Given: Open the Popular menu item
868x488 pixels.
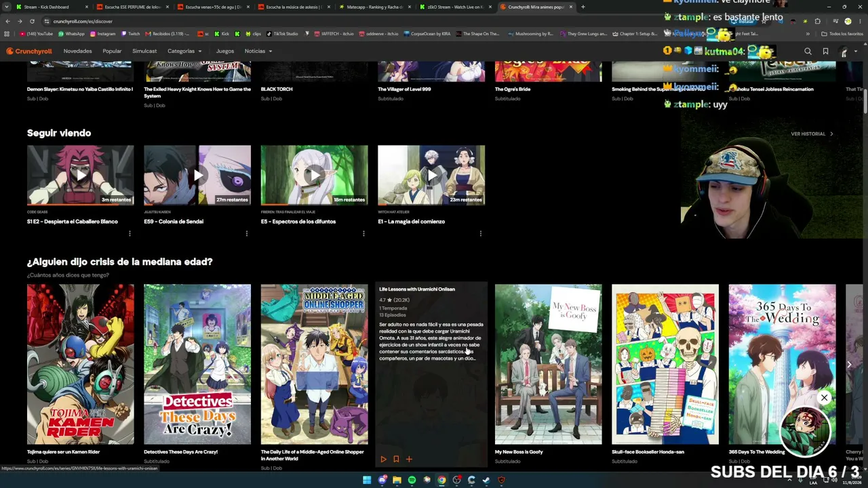Looking at the screenshot, I should [112, 51].
